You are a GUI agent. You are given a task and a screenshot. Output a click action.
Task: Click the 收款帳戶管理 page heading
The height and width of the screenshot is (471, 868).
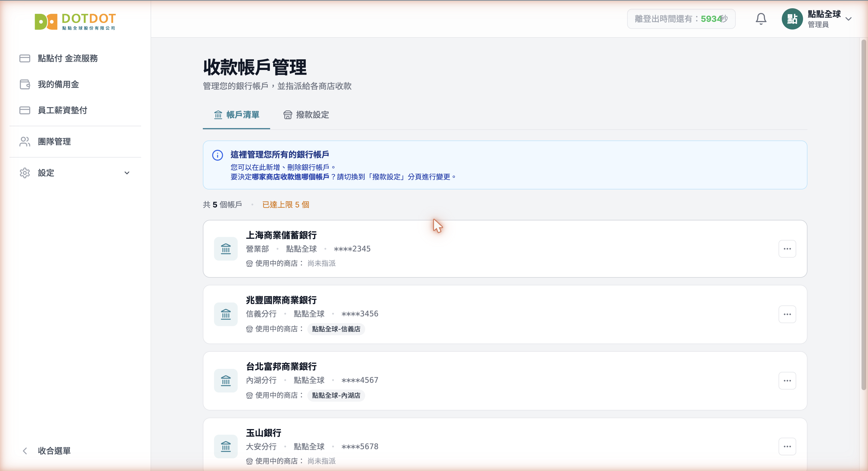click(x=255, y=67)
